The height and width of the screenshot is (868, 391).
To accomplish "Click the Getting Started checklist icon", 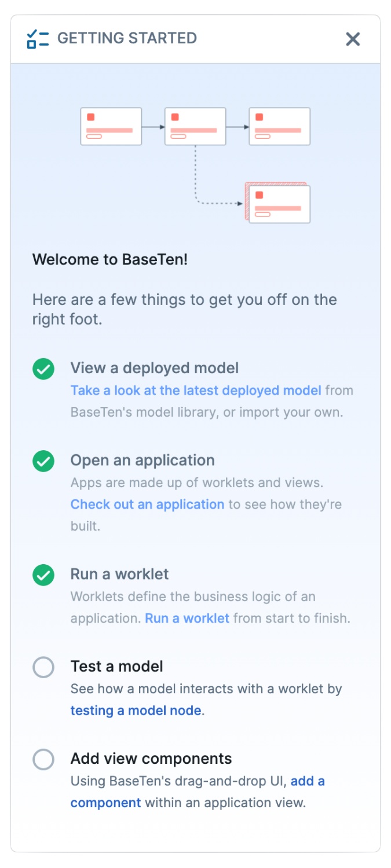I will tap(38, 39).
